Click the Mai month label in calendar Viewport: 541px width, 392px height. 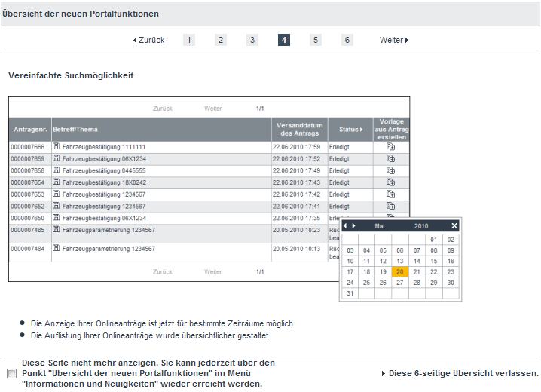[x=380, y=226]
